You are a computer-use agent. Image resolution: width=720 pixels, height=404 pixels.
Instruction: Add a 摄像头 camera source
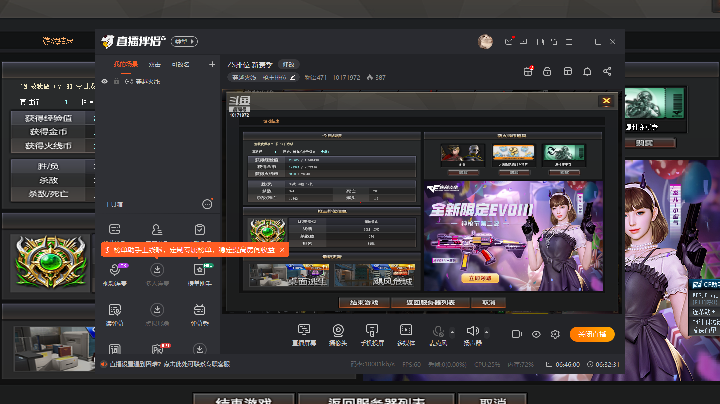338,335
